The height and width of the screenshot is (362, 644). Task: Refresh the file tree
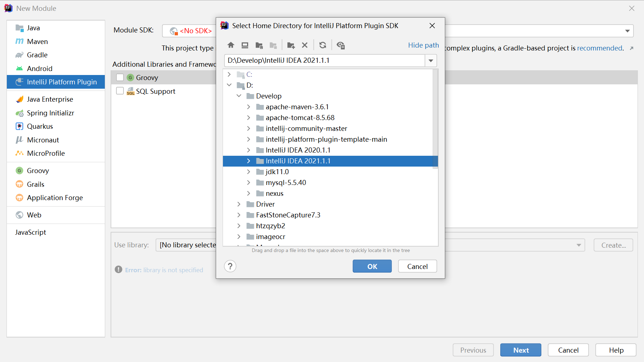322,45
